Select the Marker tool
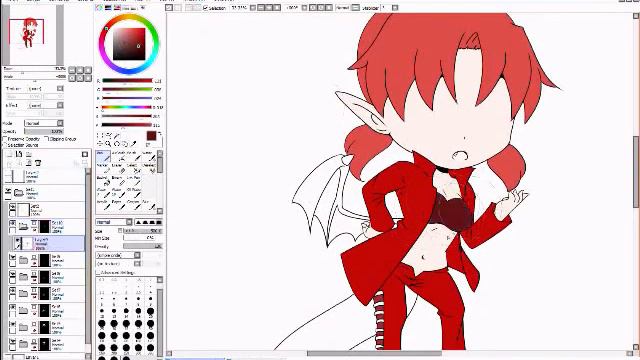This screenshot has height=360, width=640. pos(103,168)
